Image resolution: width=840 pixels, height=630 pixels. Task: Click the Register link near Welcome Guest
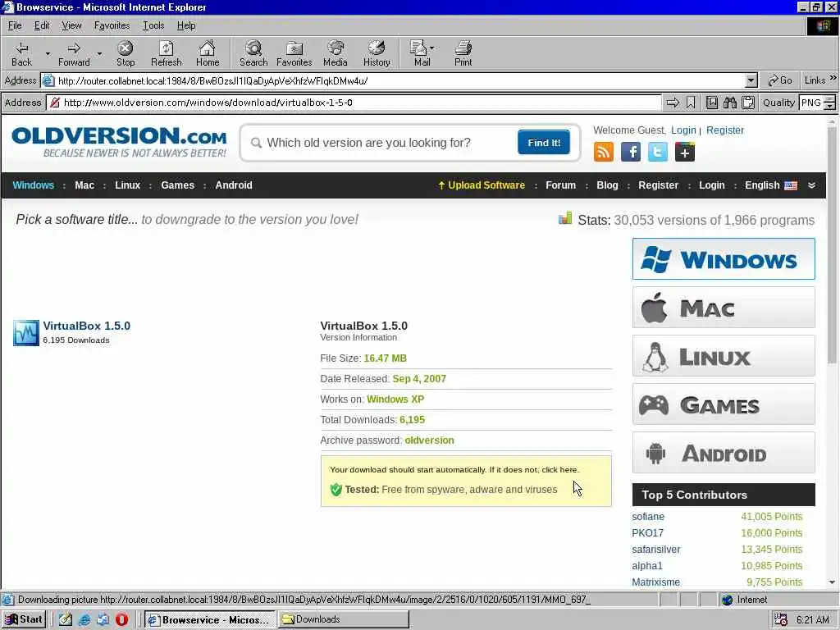725,130
